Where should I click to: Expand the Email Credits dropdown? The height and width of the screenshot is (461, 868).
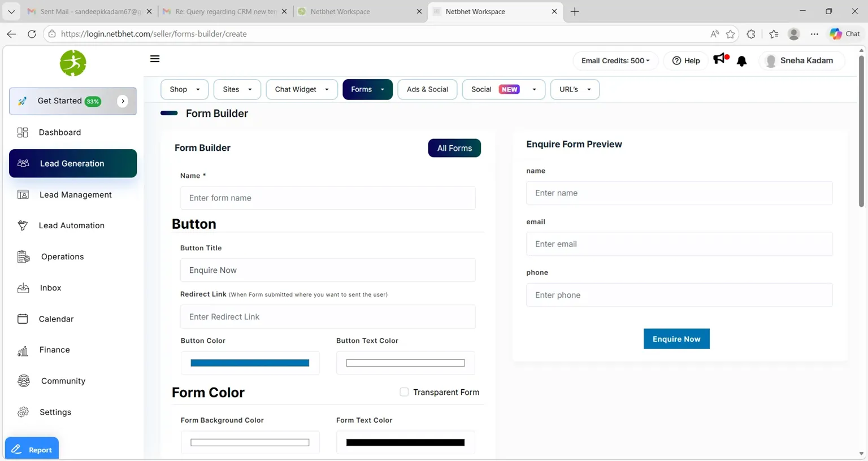(x=615, y=61)
